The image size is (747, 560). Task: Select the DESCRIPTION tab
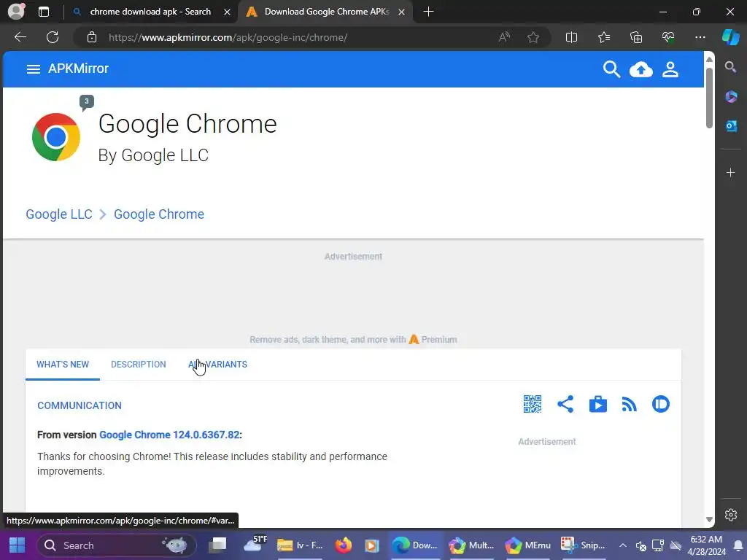coord(138,365)
